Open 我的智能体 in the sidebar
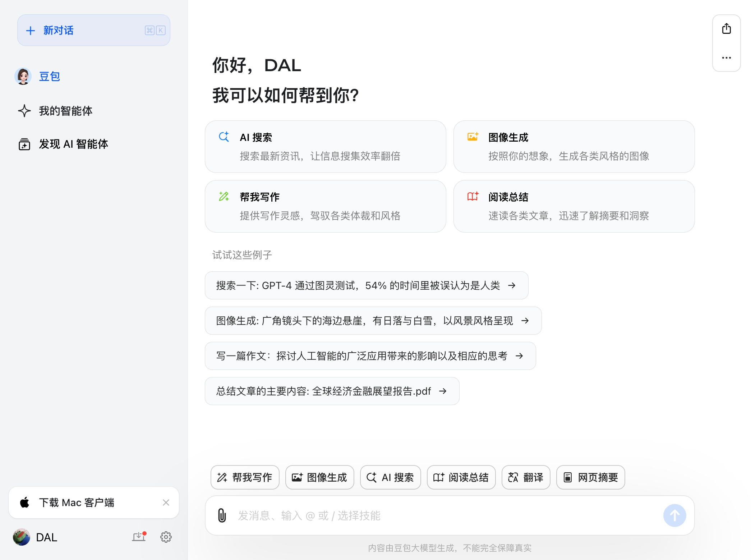Image resolution: width=751 pixels, height=560 pixels. click(65, 111)
